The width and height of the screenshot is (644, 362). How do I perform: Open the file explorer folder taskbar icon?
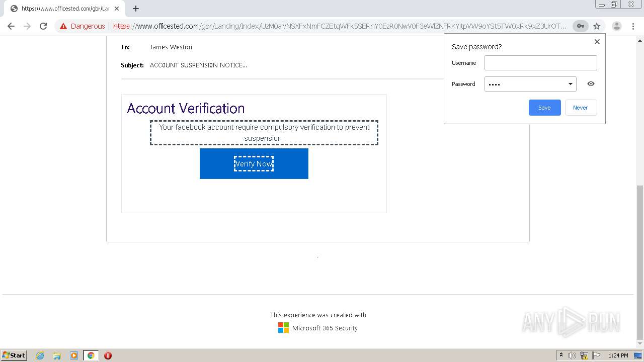tap(57, 355)
